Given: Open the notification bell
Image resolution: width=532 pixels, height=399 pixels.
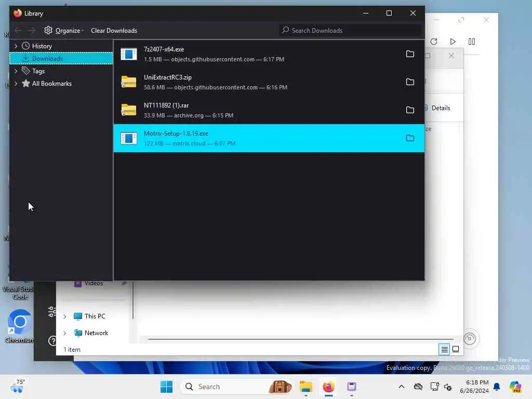Looking at the screenshot, I should [x=497, y=387].
